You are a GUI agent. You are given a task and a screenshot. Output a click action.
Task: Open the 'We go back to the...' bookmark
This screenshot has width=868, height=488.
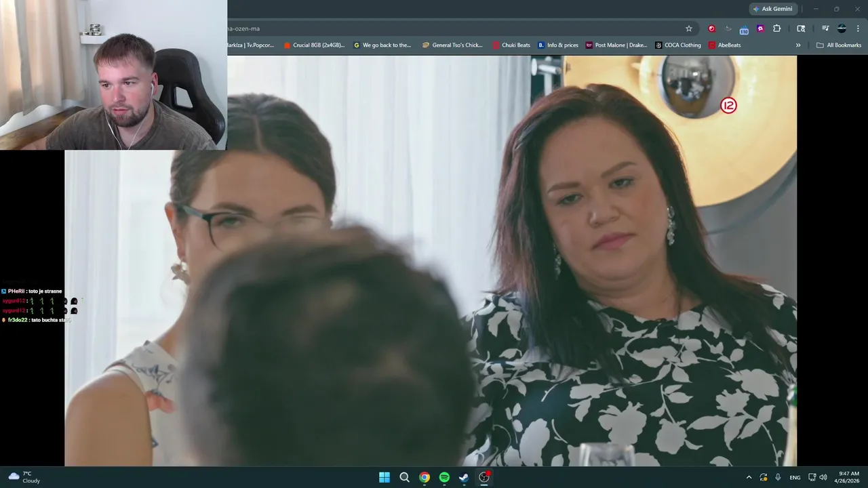point(382,45)
